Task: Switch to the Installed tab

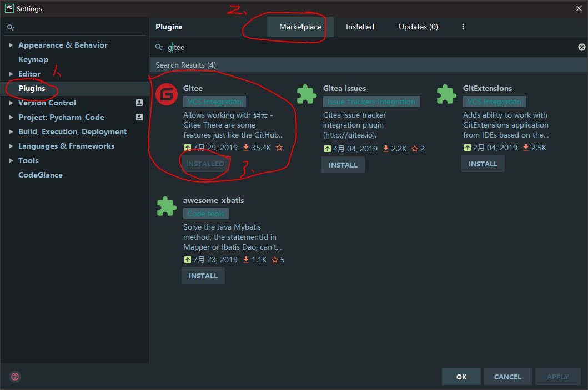Action: [360, 27]
